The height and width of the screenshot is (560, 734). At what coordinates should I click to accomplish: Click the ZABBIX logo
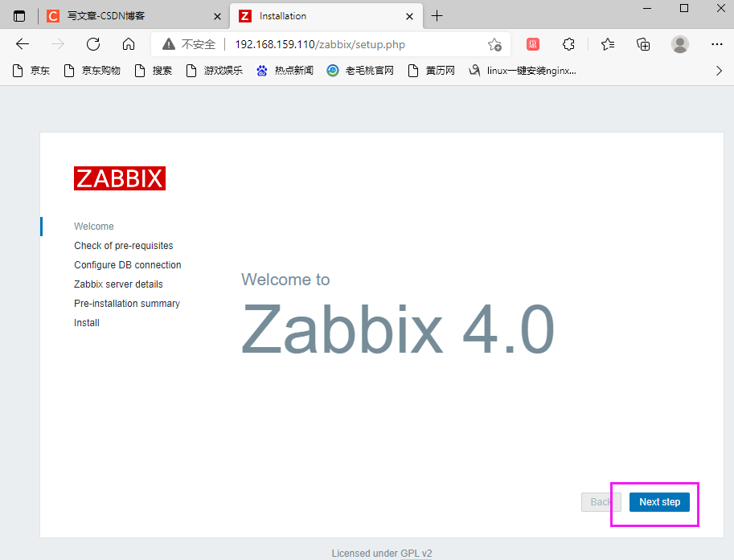pyautogui.click(x=119, y=178)
